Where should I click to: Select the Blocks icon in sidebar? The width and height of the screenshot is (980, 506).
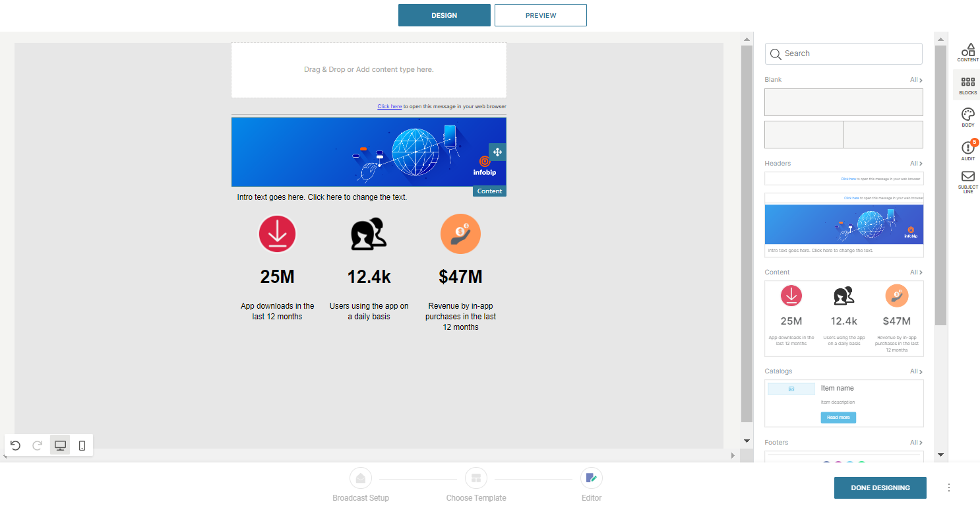pyautogui.click(x=967, y=84)
